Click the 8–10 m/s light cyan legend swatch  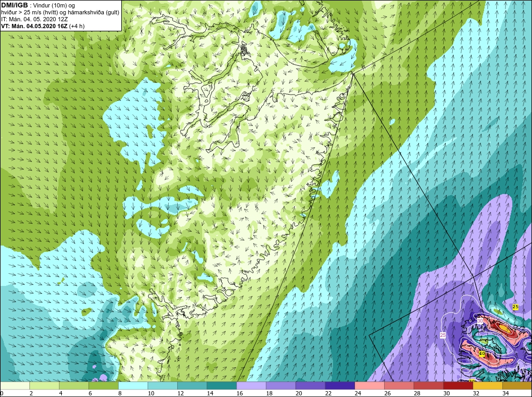click(133, 385)
